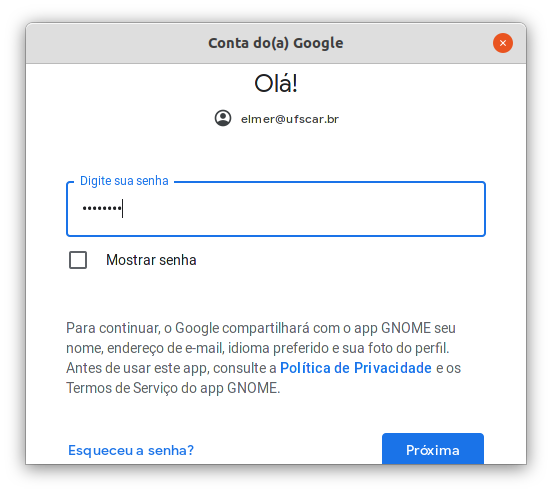Open the Política de Privacidade link
Viewport: 552px width, 493px height.
click(356, 368)
